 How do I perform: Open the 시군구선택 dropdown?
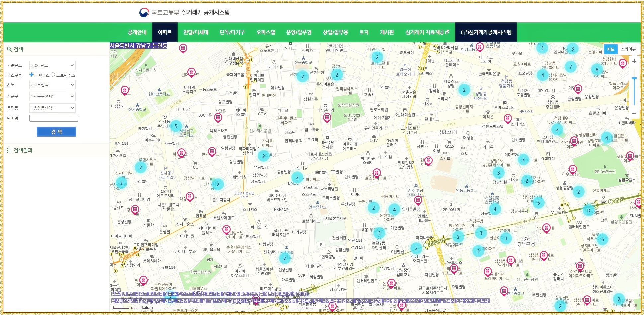tap(52, 96)
